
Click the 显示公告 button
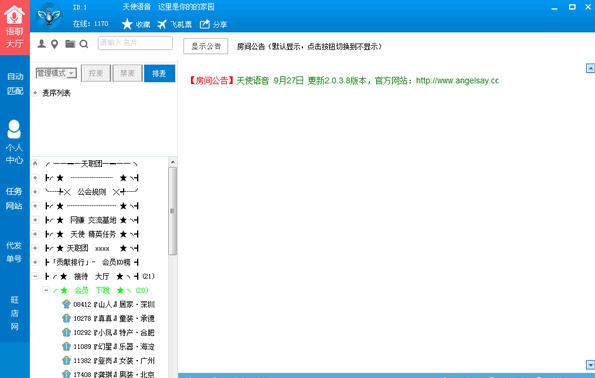click(x=206, y=46)
